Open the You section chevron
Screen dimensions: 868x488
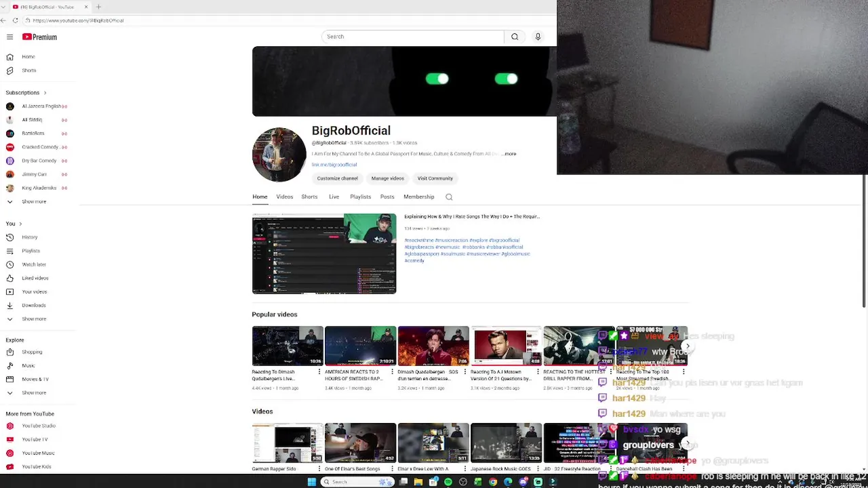pyautogui.click(x=20, y=224)
